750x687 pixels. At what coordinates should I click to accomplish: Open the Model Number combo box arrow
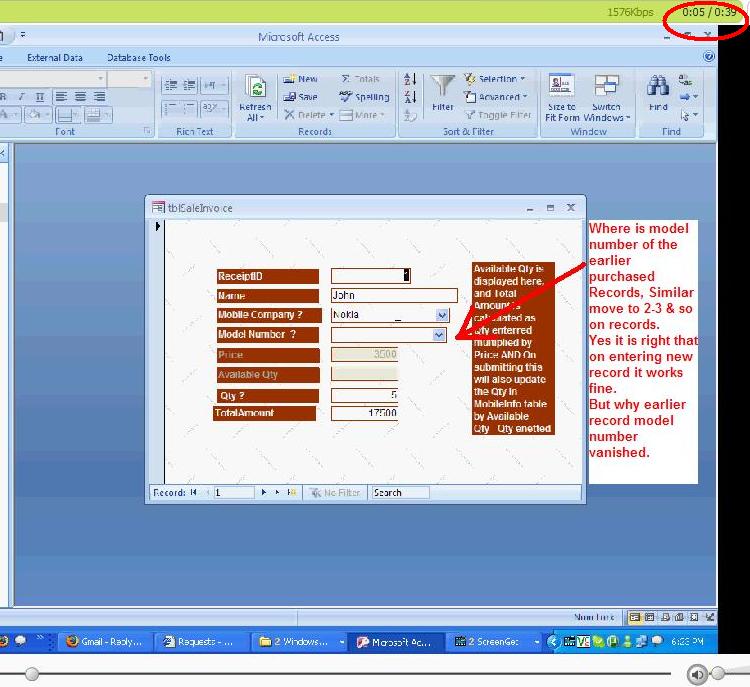(x=439, y=335)
